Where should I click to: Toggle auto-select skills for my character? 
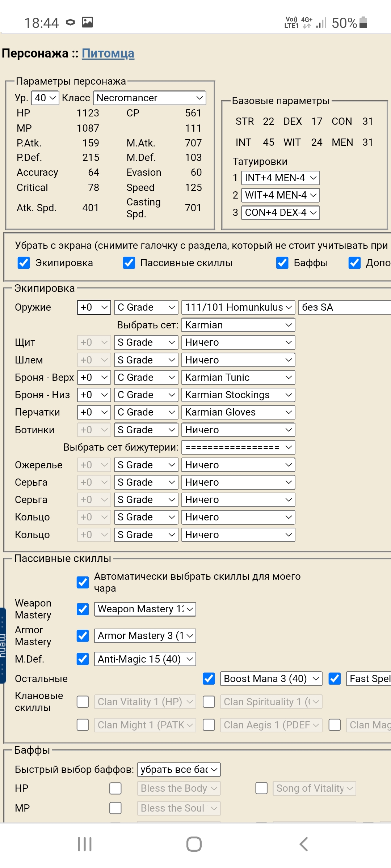[x=83, y=582]
